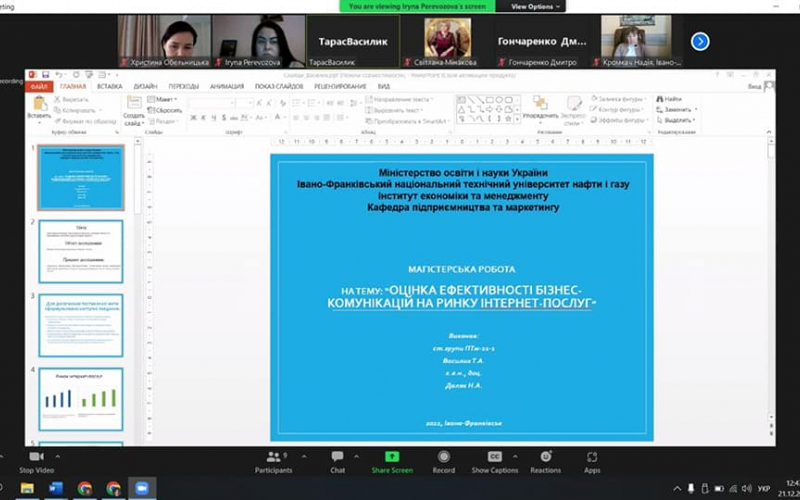The image size is (800, 500).
Task: Click Сбросить (Reset) slide button
Action: pos(164,110)
